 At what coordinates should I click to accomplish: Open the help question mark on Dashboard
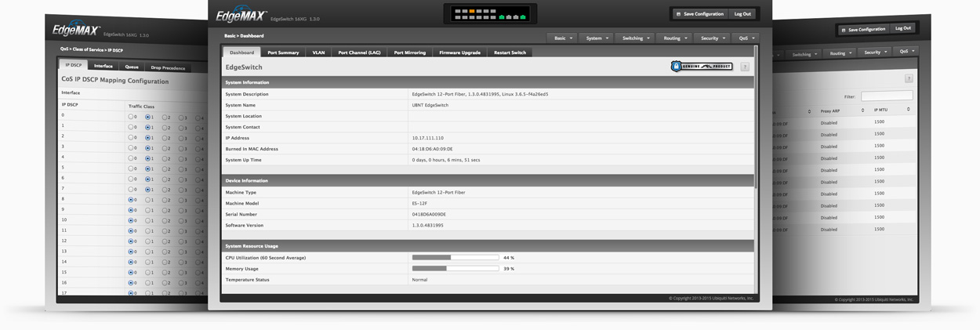tap(745, 67)
